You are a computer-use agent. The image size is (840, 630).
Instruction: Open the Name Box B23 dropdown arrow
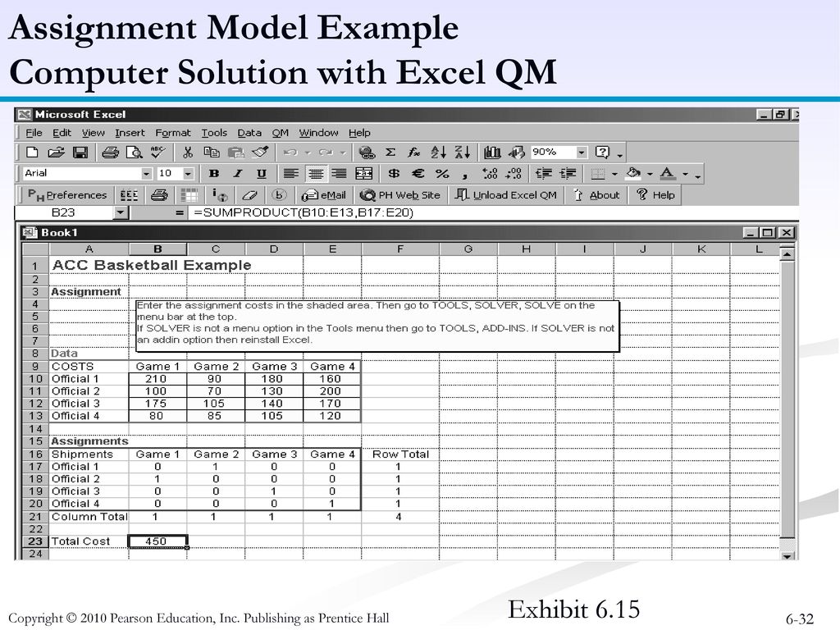point(121,213)
